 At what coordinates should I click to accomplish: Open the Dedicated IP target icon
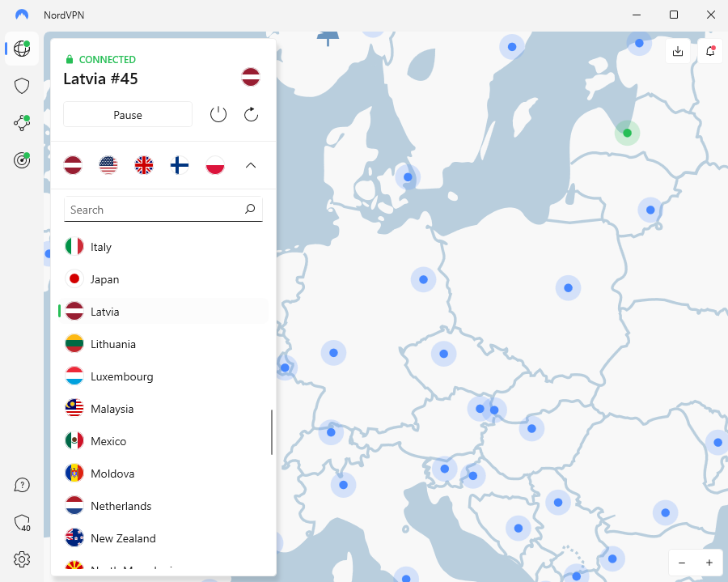click(x=22, y=160)
